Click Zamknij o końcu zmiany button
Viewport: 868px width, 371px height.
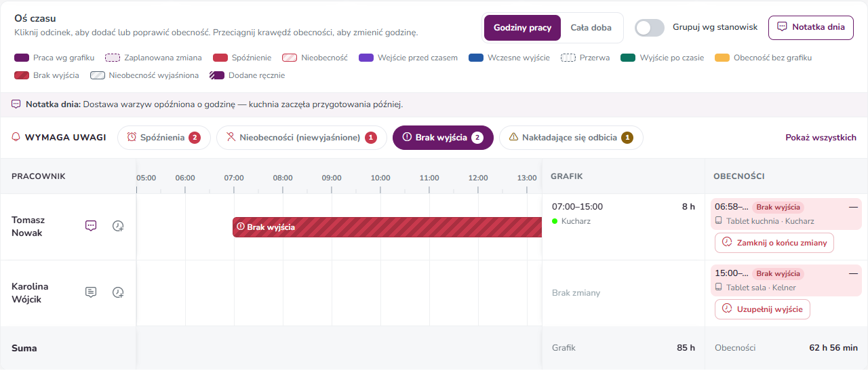(x=774, y=243)
